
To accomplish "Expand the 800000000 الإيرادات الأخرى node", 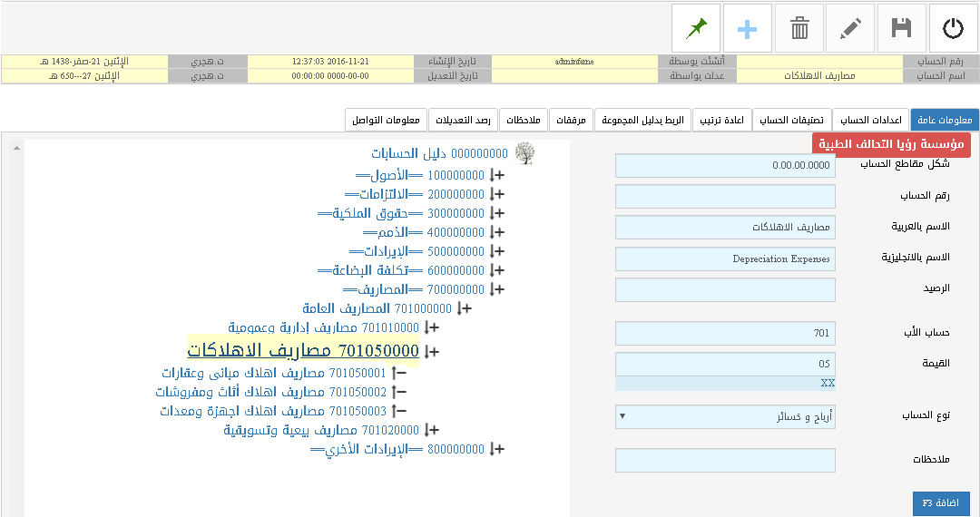I will 496,449.
